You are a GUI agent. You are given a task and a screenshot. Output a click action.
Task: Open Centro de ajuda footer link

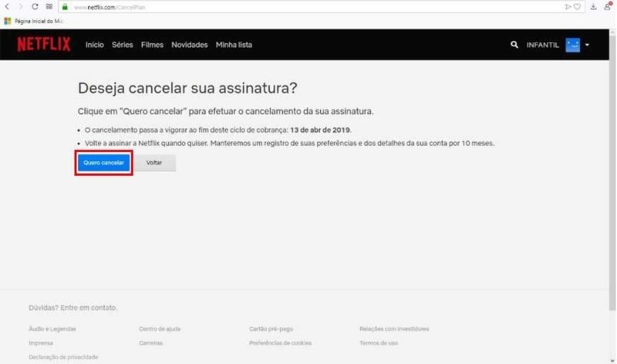(x=160, y=329)
